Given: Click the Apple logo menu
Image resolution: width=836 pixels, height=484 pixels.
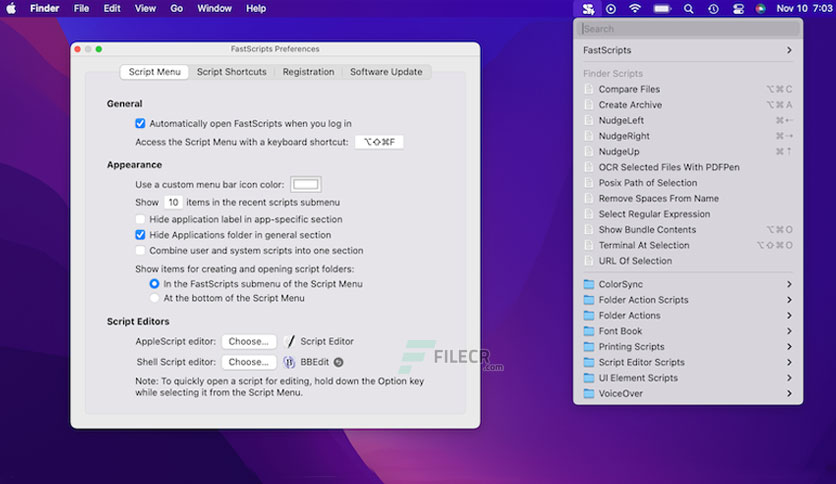Looking at the screenshot, I should coord(11,9).
